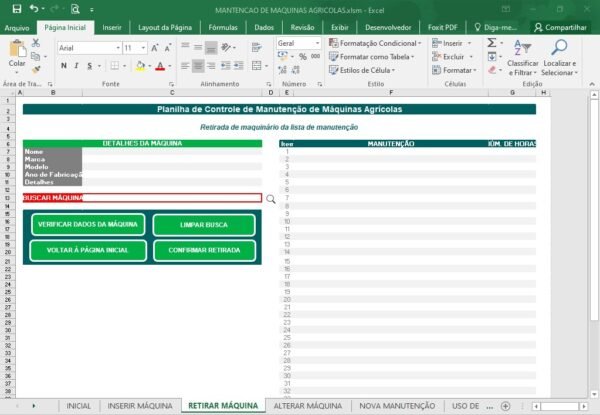Open the Estilos de Célula dropdown

tap(362, 70)
